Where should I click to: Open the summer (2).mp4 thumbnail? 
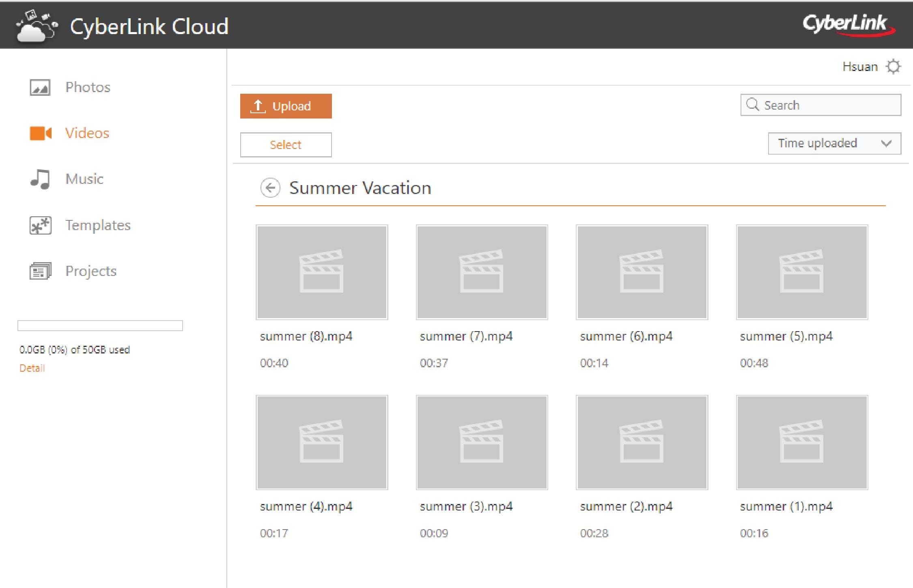[x=642, y=442]
